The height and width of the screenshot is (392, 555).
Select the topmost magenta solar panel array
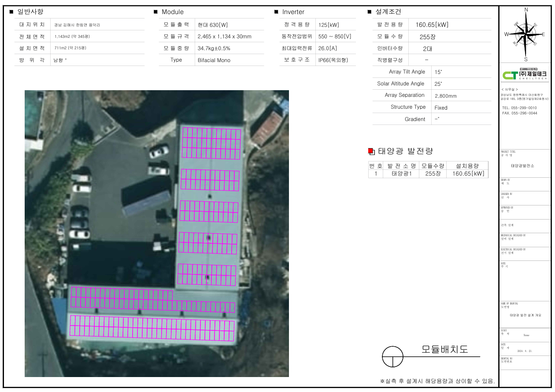211,143
